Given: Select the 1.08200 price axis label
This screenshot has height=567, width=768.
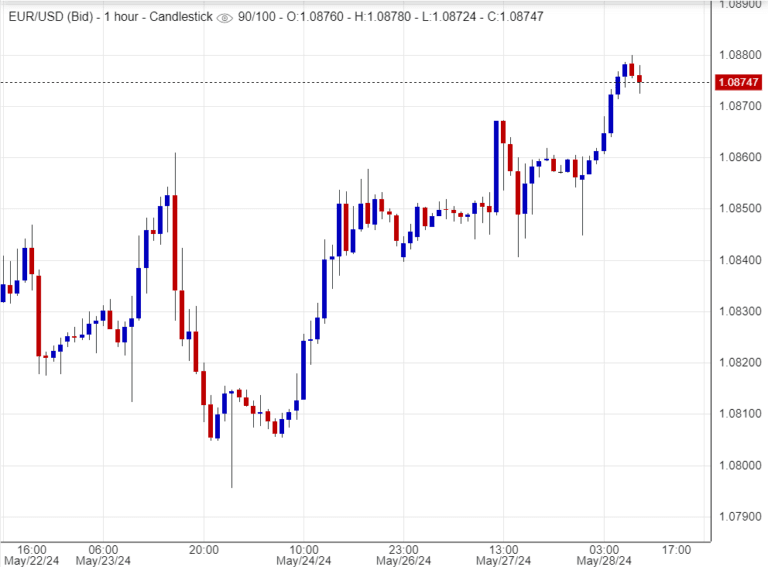Looking at the screenshot, I should [x=740, y=363].
